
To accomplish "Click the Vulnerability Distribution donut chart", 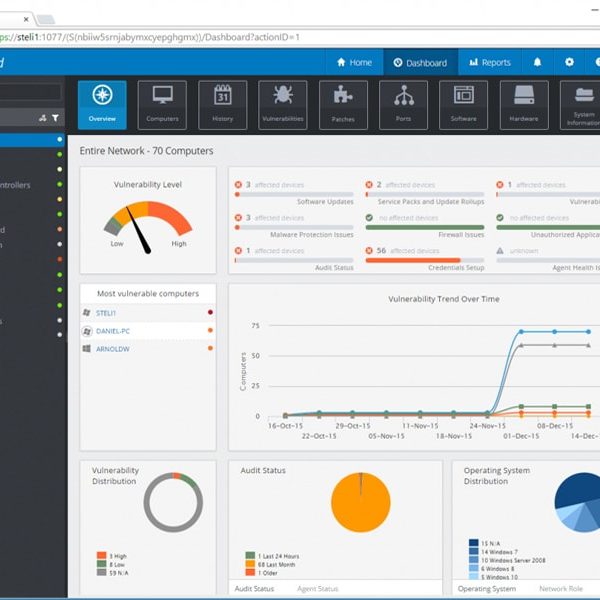I will click(x=173, y=502).
